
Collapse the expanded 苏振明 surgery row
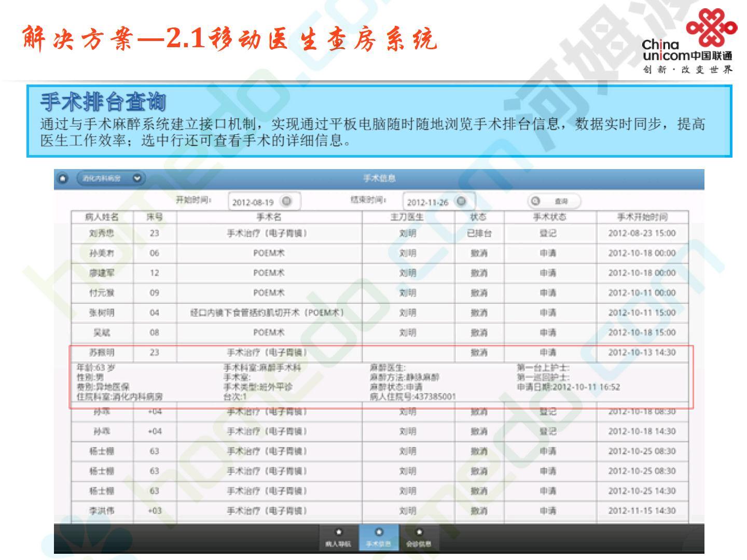tap(267, 353)
